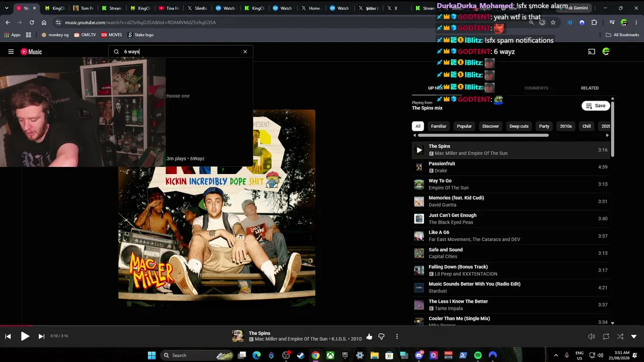This screenshot has height=362, width=644.
Task: Open the Stake logo bookmark
Action: point(141,35)
